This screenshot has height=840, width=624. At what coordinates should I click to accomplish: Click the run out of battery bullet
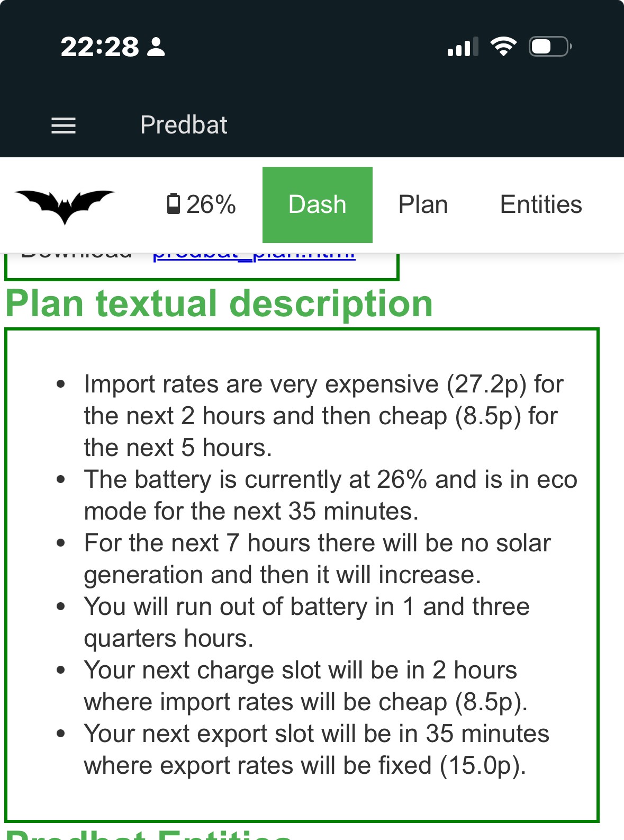307,622
